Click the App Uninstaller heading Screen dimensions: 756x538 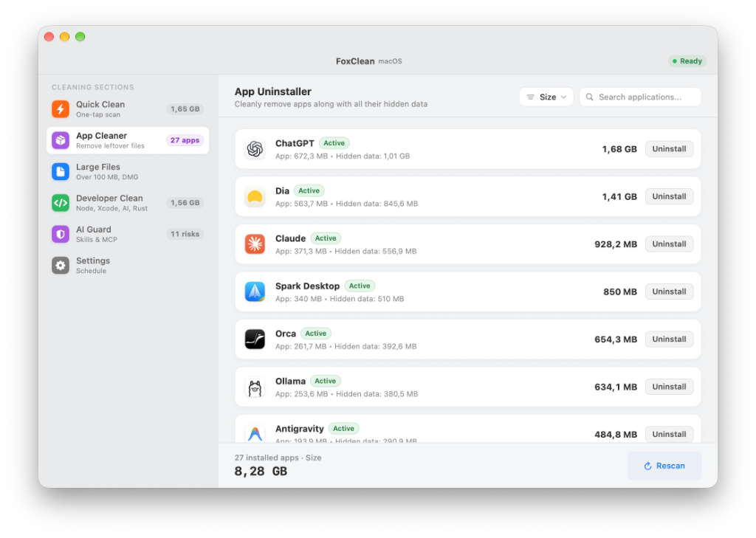273,92
